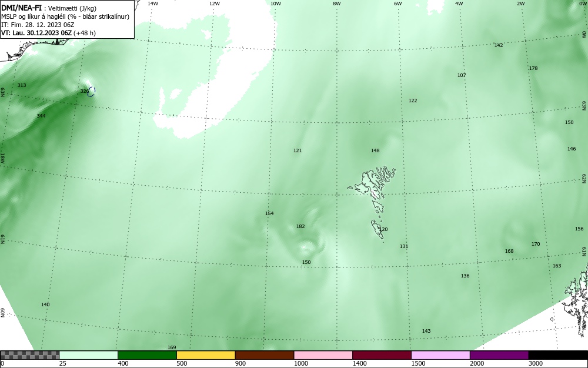Click the 14W longitude label
This screenshot has width=588, height=368.
[153, 4]
